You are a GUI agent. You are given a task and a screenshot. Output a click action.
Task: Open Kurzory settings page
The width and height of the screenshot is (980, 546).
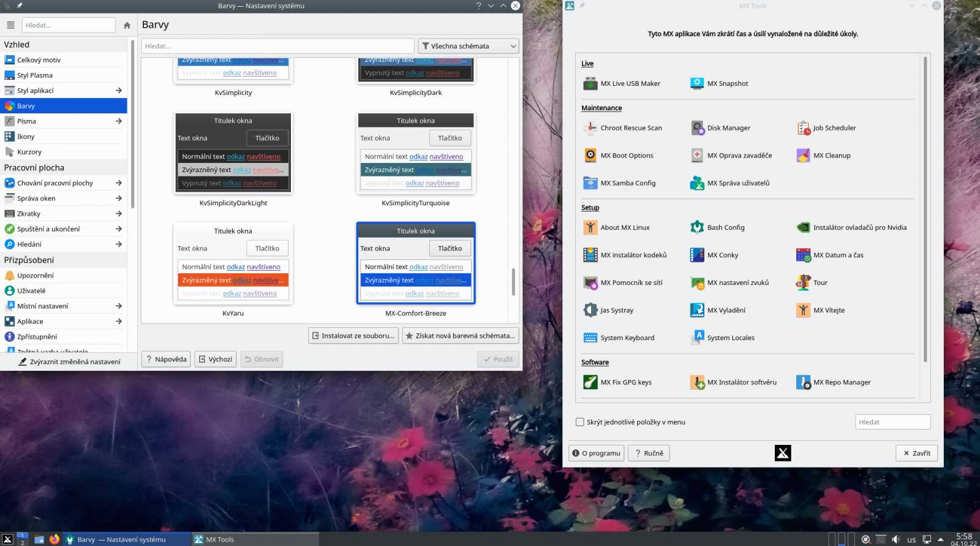click(x=64, y=152)
